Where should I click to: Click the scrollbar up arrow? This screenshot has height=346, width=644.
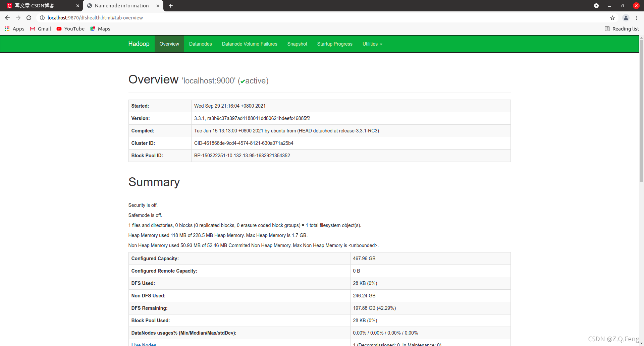click(x=641, y=38)
